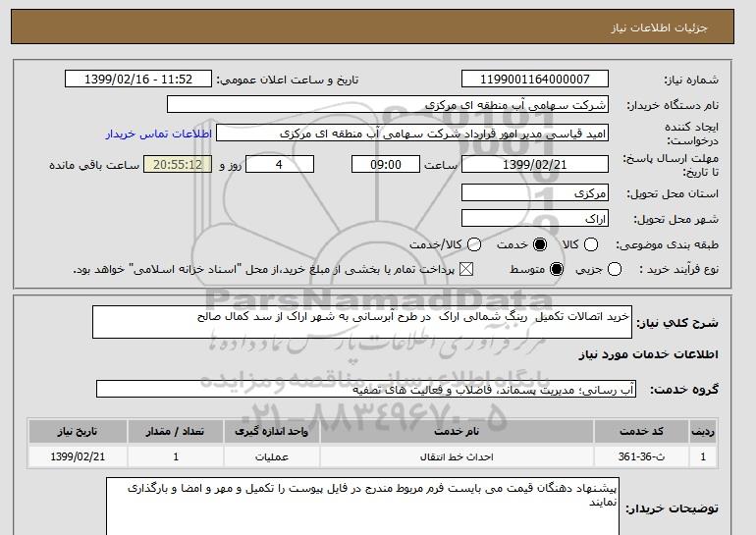Click the 09:00 deadline hour field

[x=386, y=164]
